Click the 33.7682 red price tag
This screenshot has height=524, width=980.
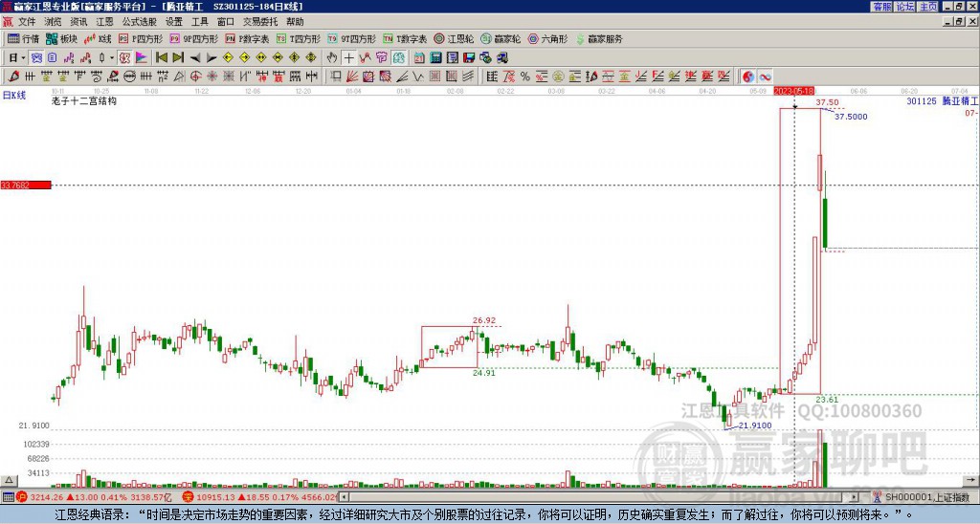tap(26, 185)
